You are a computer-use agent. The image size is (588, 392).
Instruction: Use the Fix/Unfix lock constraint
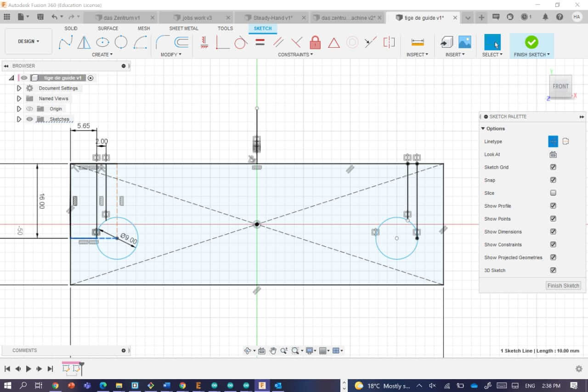tap(315, 42)
